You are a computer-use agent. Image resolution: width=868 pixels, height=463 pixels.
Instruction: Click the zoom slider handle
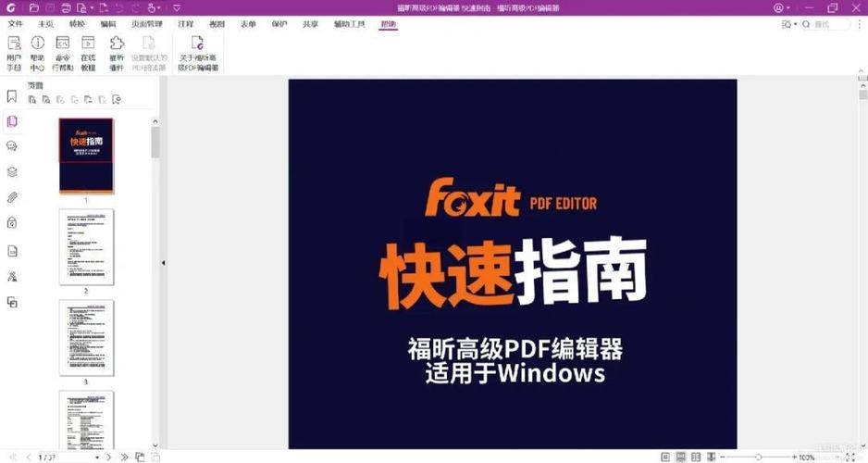pyautogui.click(x=759, y=457)
